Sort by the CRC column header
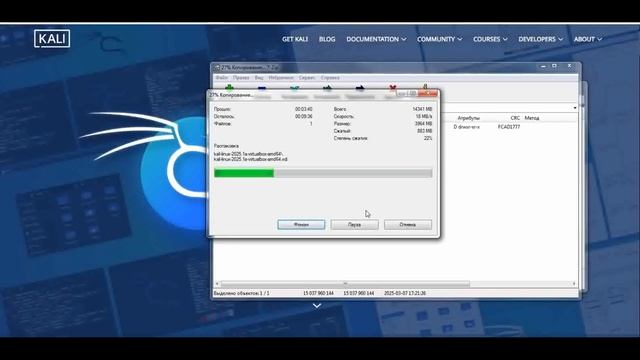The width and height of the screenshot is (640, 360). pyautogui.click(x=515, y=118)
